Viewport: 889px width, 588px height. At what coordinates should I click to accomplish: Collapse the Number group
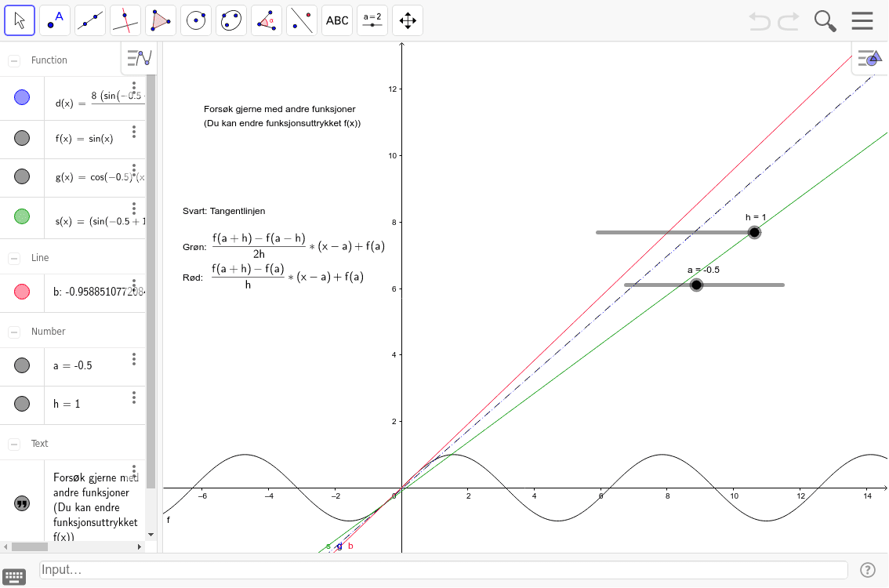14,332
